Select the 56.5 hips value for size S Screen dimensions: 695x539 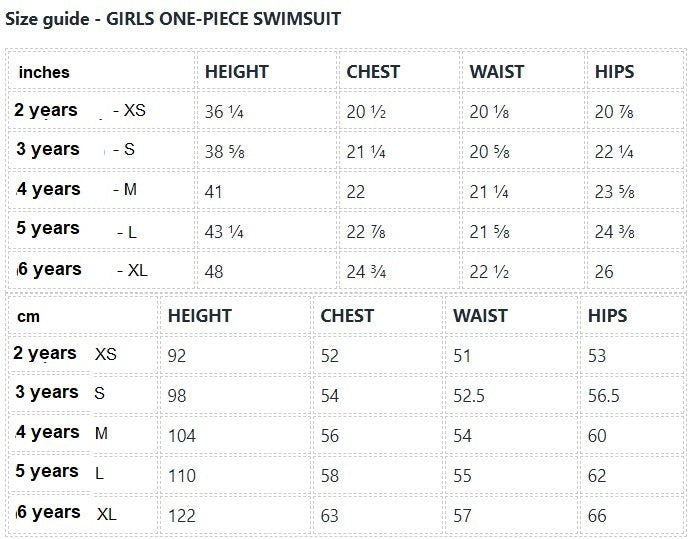coord(604,396)
